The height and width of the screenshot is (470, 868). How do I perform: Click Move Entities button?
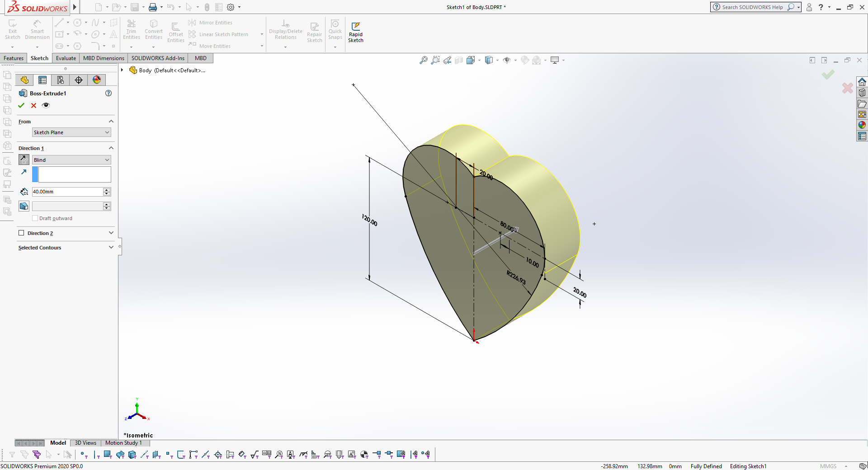(x=210, y=46)
